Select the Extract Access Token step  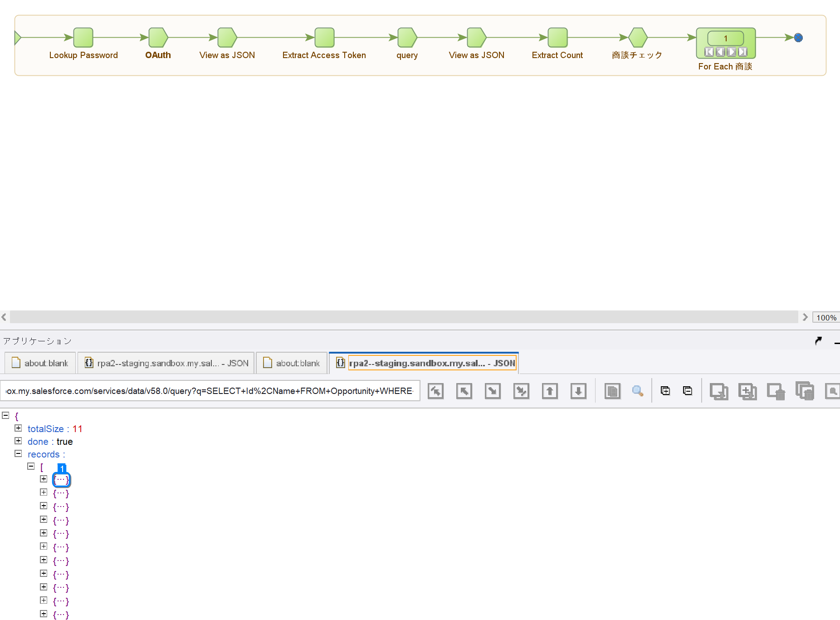click(324, 37)
